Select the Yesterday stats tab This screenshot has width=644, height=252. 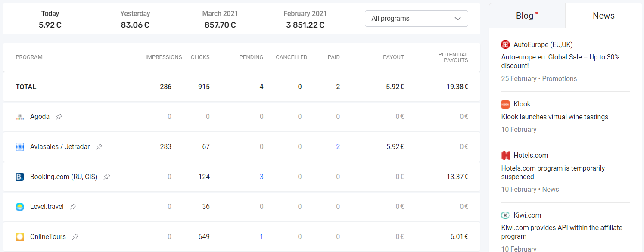pos(135,19)
